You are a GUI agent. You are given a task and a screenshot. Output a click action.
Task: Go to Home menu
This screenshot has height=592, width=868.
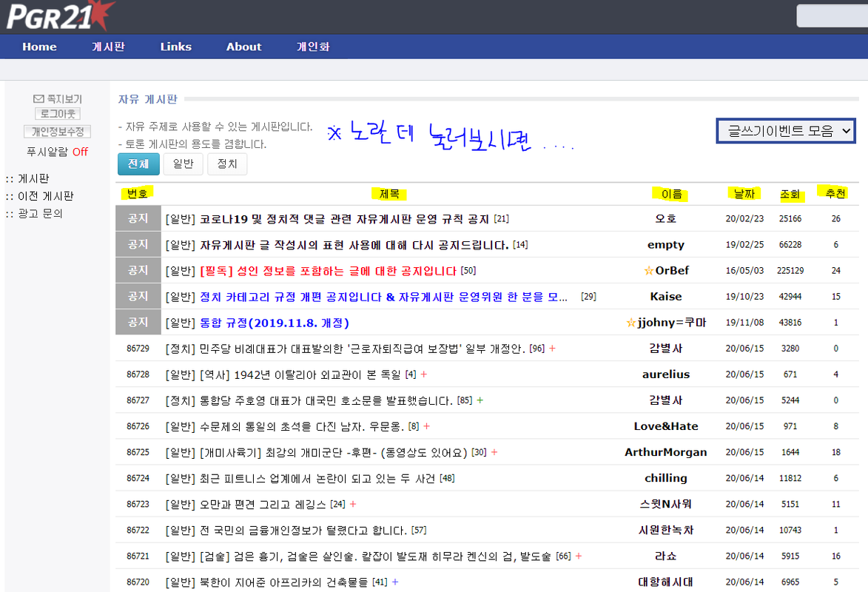click(39, 47)
